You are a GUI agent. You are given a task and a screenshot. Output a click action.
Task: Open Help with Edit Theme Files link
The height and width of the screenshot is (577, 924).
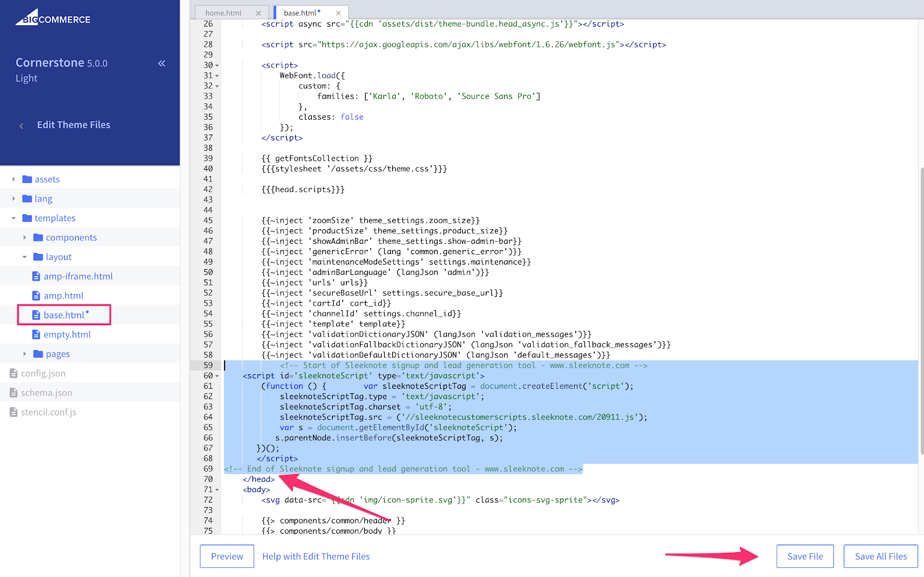coord(316,556)
